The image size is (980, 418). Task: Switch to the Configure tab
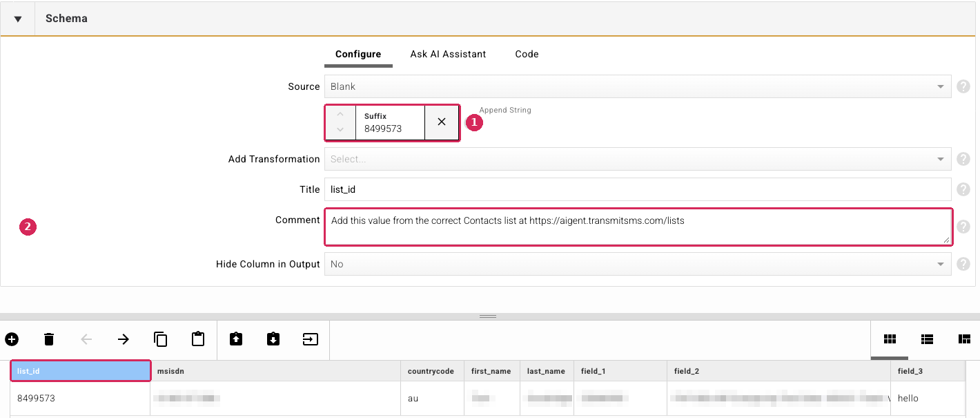click(358, 54)
